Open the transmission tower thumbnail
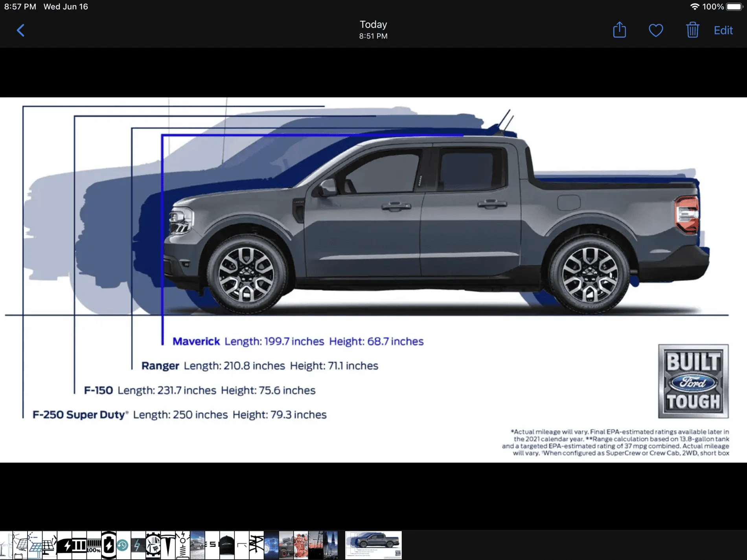Image resolution: width=747 pixels, height=560 pixels. (256, 545)
